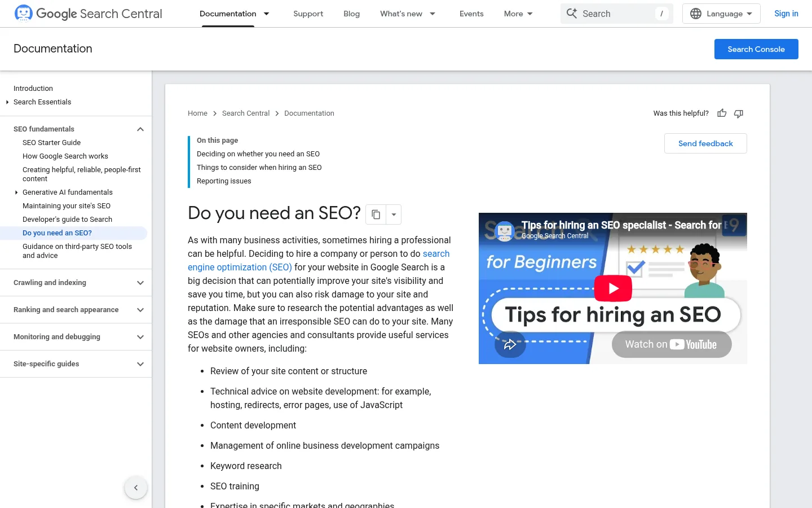Open the Events tab

[471, 14]
